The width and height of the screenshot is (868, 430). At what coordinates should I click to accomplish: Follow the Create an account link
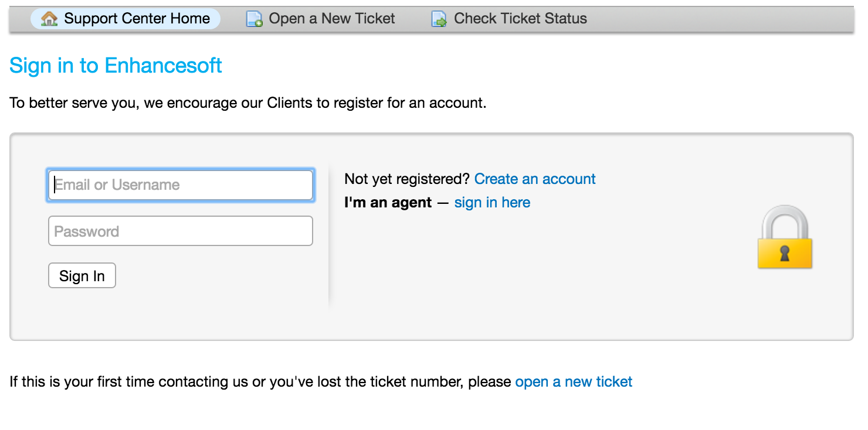pos(534,179)
